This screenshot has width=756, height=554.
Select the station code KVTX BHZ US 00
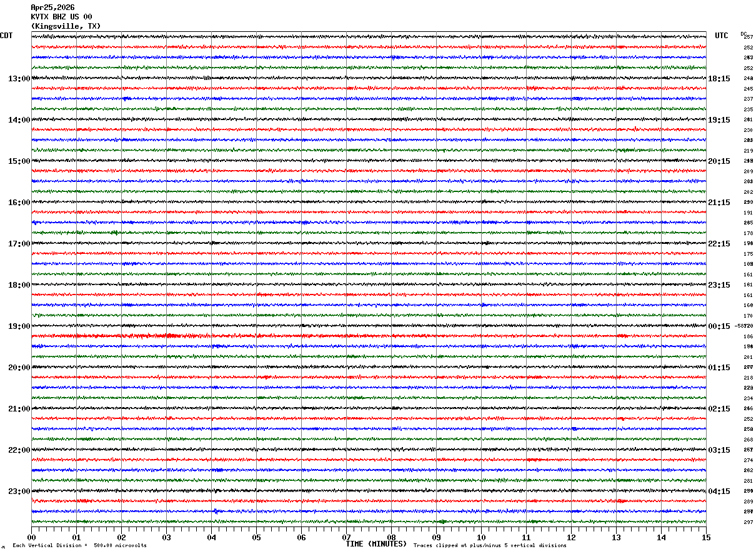click(x=61, y=17)
